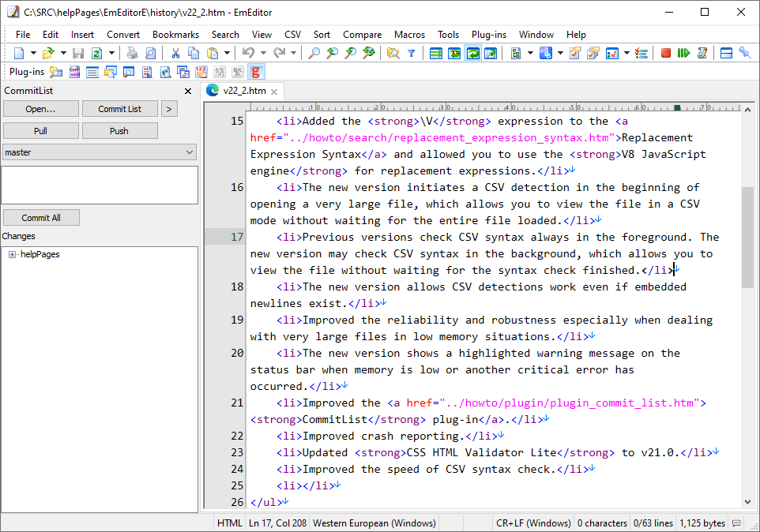Click the Paste clipboard icon

click(213, 53)
